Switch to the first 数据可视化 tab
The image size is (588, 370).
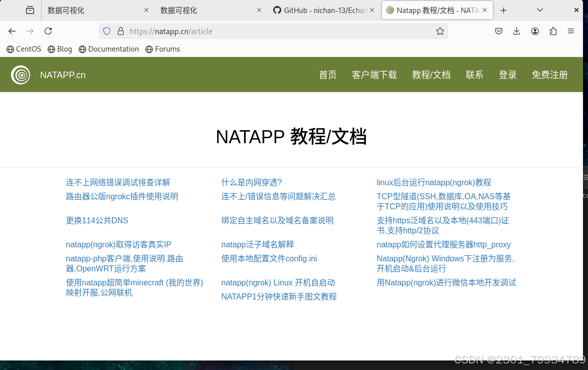click(x=98, y=10)
